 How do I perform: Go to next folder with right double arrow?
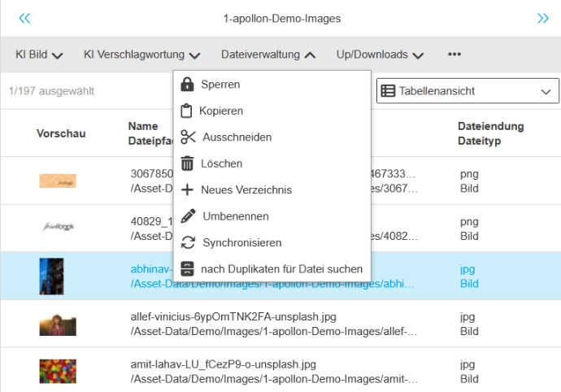coord(542,18)
